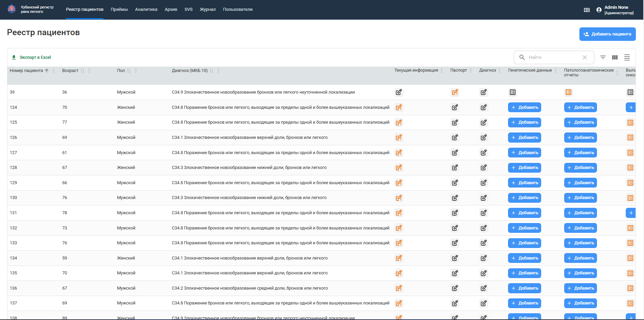This screenshot has height=320, width=644.
Task: Toggle sorting on the Возраст column
Action: (82, 71)
